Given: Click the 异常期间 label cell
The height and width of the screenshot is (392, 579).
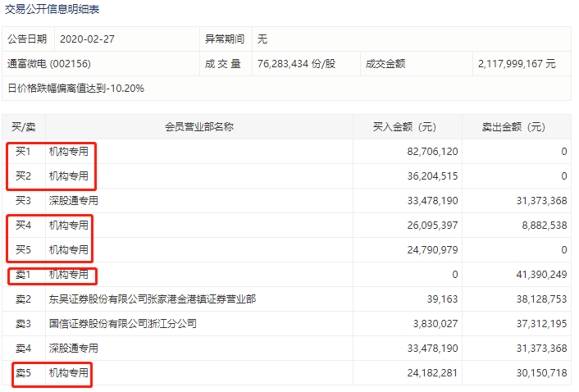Looking at the screenshot, I should [x=225, y=39].
